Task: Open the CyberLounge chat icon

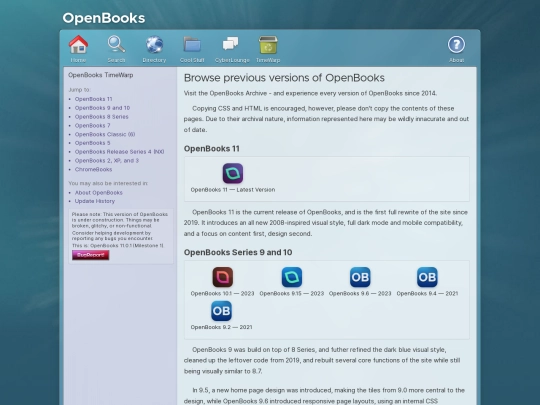Action: pos(230,44)
